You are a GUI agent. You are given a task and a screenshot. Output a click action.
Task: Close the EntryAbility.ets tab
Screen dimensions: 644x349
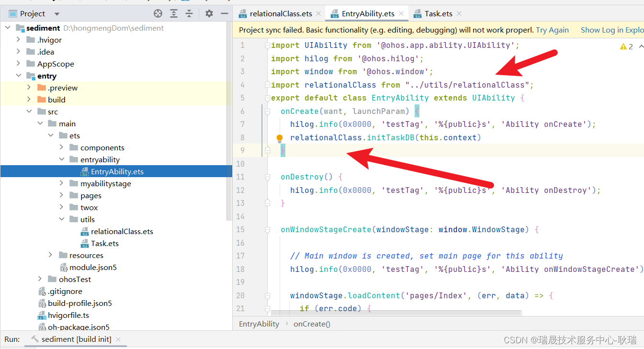click(401, 14)
